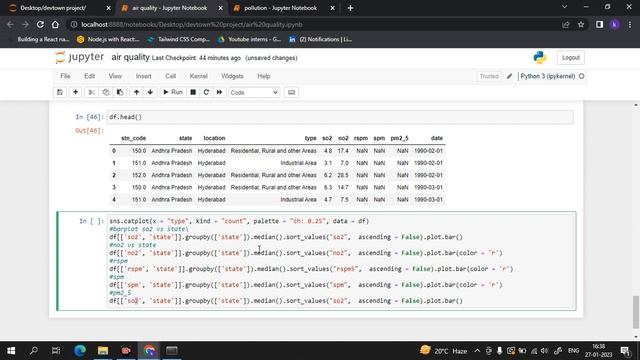Open the Chrome profile avatar
Screen dimensions: 640x360
(615, 24)
